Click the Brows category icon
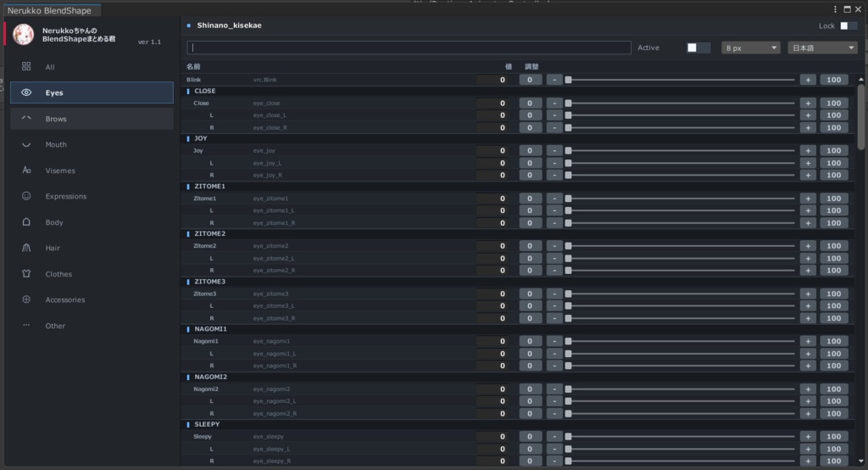Viewport: 868px width, 470px height. click(x=26, y=118)
